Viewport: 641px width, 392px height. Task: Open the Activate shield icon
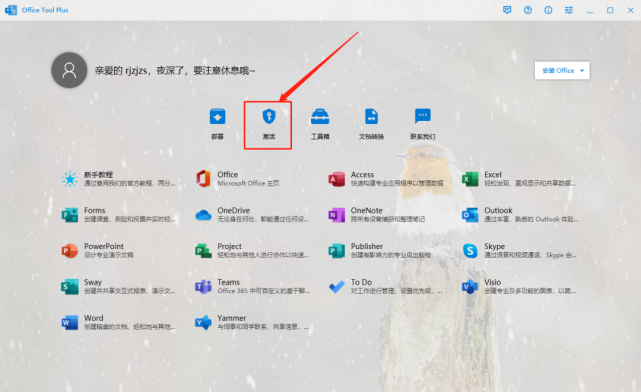269,116
